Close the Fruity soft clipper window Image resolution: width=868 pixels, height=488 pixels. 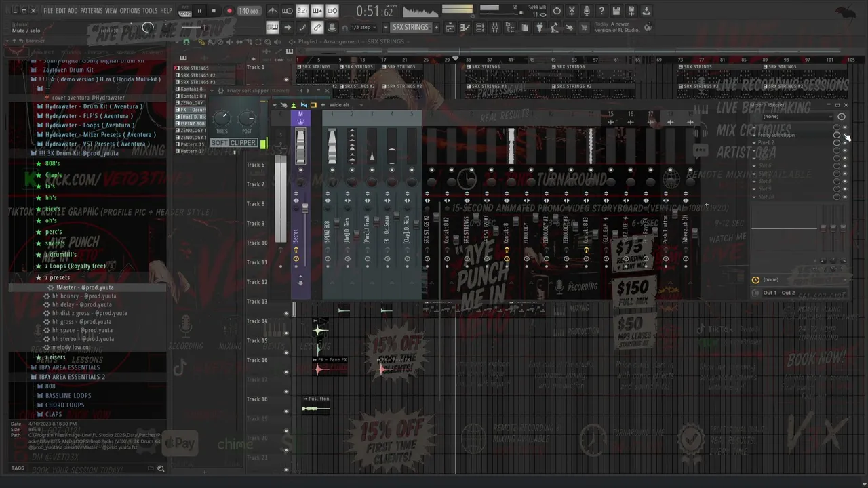327,91
